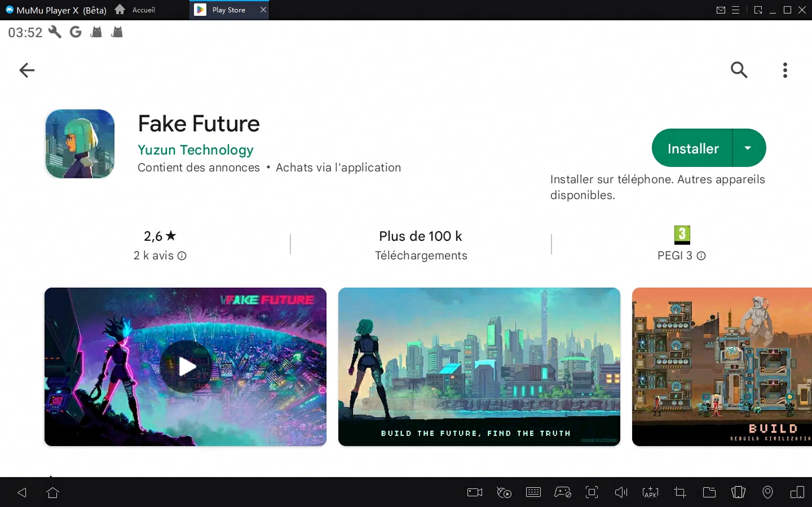Show rating info next to 2 k avis
This screenshot has height=507, width=812.
[182, 256]
